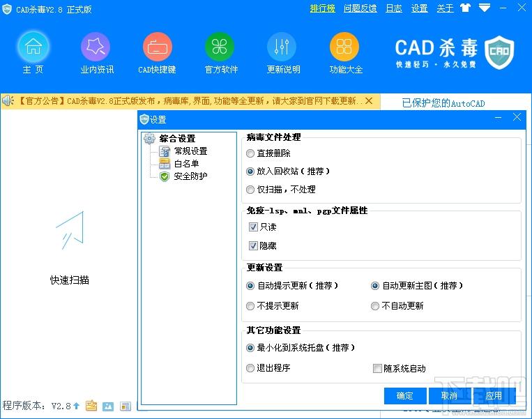Open the 问题反馈 link
This screenshot has width=532, height=419.
tap(360, 8)
